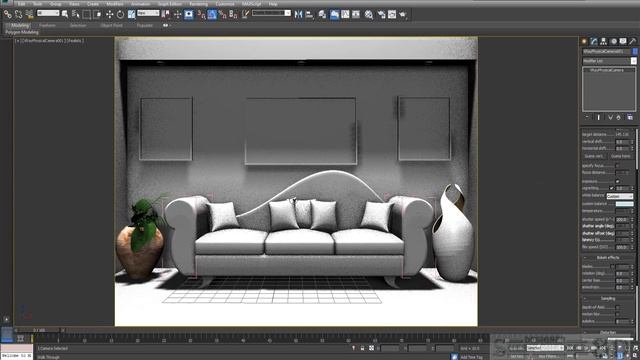Toggle the vignetting checkbox
Image resolution: width=640 pixels, height=360 pixels.
point(611,188)
